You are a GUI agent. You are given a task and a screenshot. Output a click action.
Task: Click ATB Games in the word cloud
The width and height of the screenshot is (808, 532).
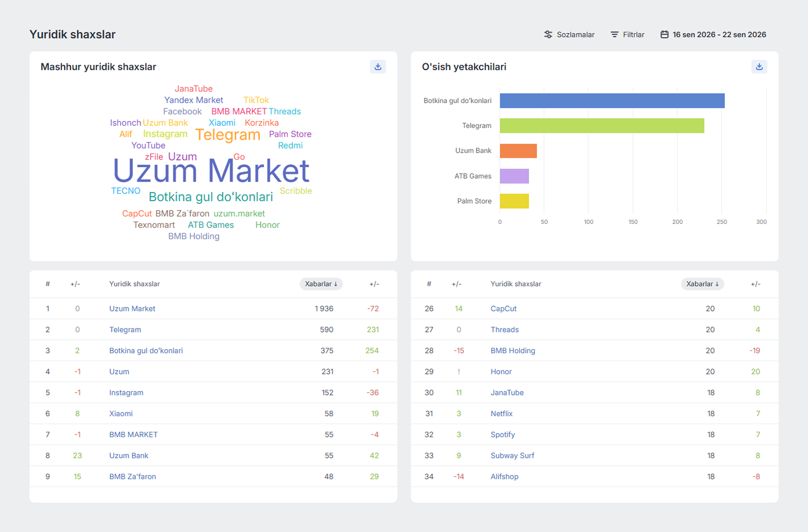pyautogui.click(x=211, y=225)
